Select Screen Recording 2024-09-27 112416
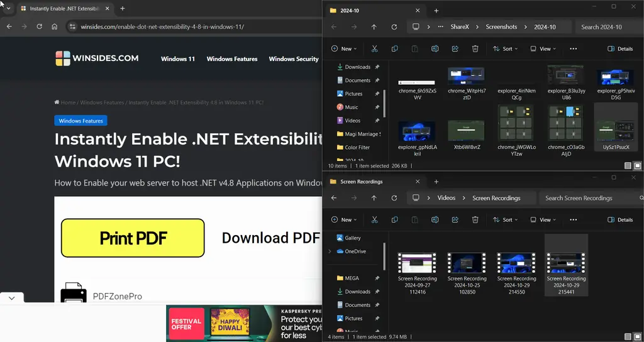 click(417, 273)
